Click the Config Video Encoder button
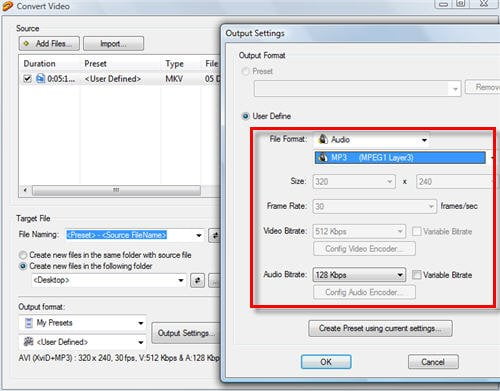 pyautogui.click(x=364, y=249)
